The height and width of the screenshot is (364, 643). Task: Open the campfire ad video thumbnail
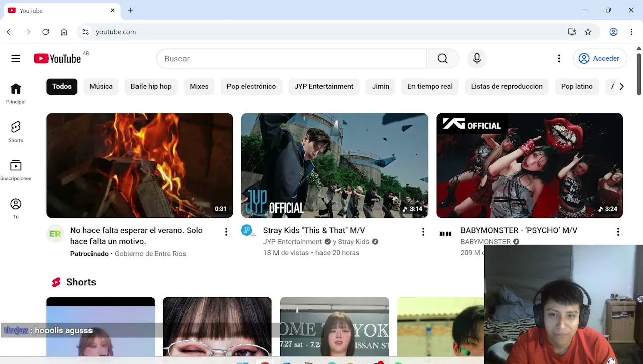140,165
